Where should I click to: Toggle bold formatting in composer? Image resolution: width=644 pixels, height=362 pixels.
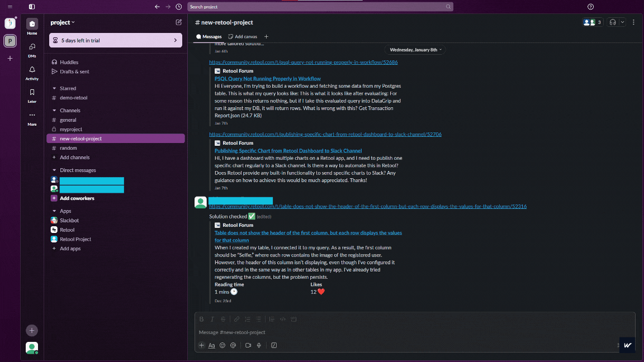[x=202, y=319]
